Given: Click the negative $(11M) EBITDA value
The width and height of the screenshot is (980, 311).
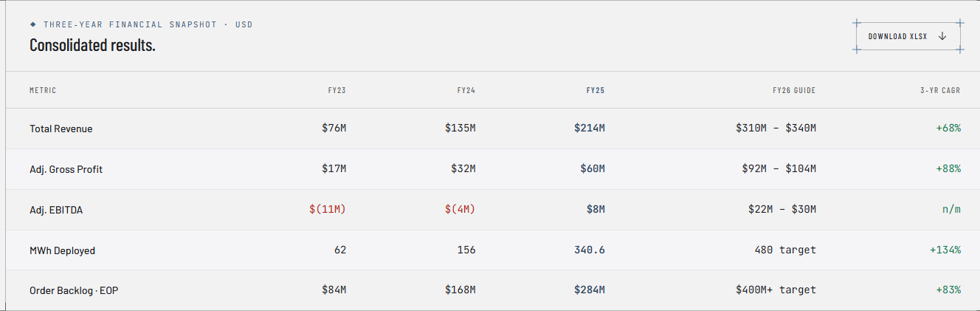Looking at the screenshot, I should click(328, 209).
